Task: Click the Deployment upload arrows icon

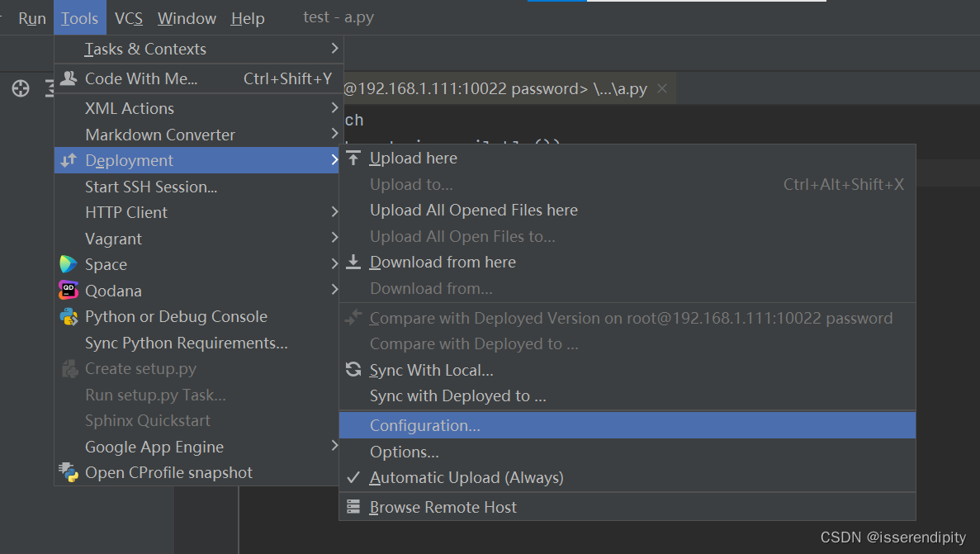Action: (69, 160)
